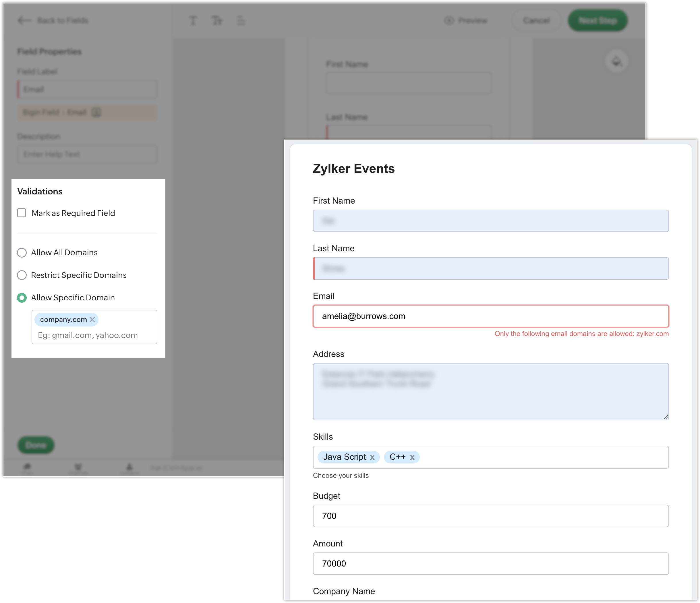The image size is (700, 603).
Task: Enable Mark as Required Field checkbox
Action: click(x=22, y=213)
